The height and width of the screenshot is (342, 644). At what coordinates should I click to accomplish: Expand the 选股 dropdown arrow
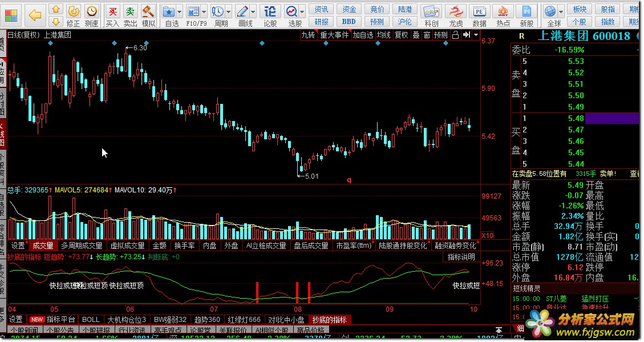tap(302, 11)
